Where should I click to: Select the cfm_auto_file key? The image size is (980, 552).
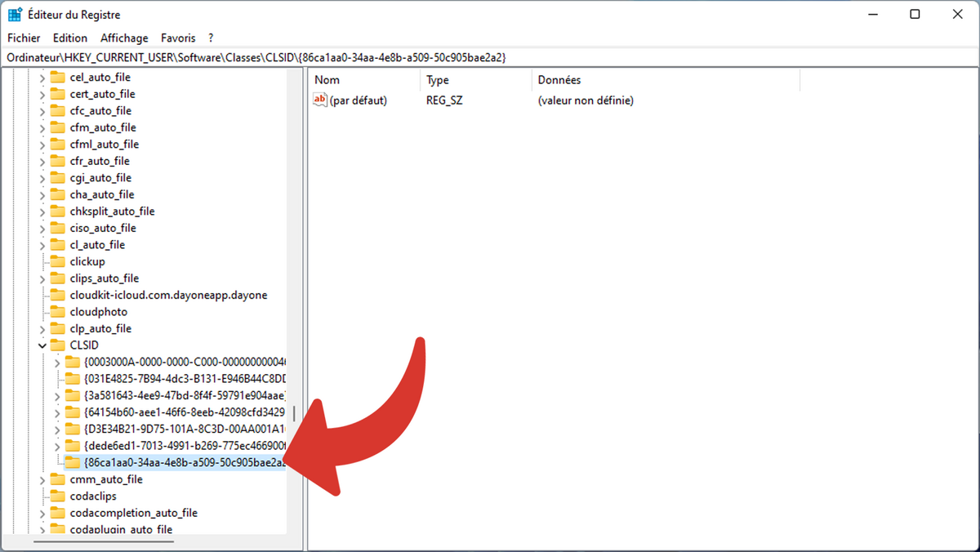tap(103, 127)
